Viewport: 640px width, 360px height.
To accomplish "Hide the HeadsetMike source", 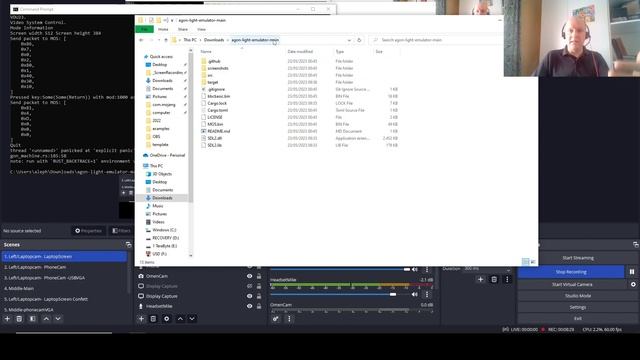I will (249, 306).
